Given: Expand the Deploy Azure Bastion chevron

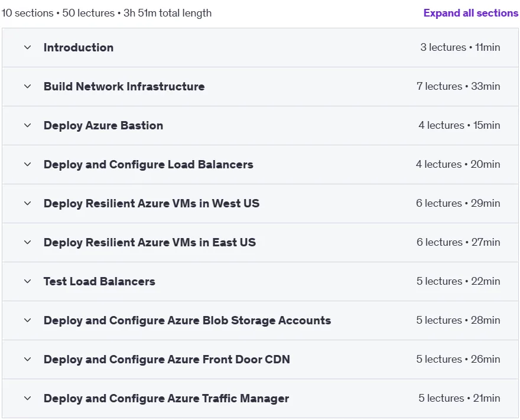Looking at the screenshot, I should click(x=28, y=125).
